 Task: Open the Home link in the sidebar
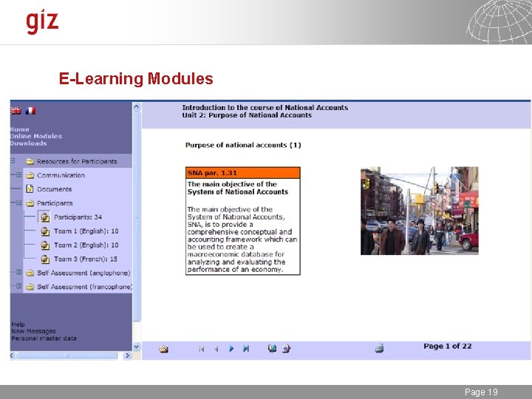20,129
